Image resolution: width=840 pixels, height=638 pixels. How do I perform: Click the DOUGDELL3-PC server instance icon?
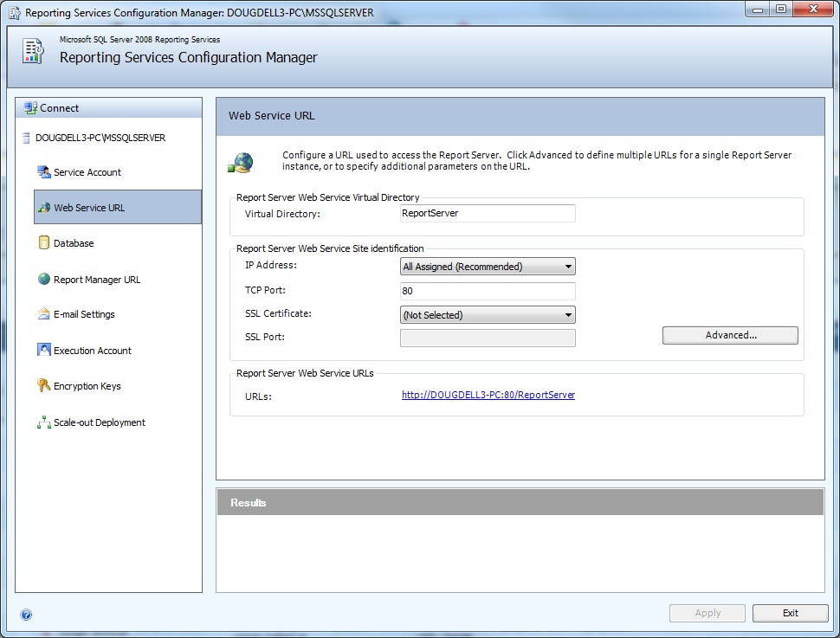tap(26, 138)
